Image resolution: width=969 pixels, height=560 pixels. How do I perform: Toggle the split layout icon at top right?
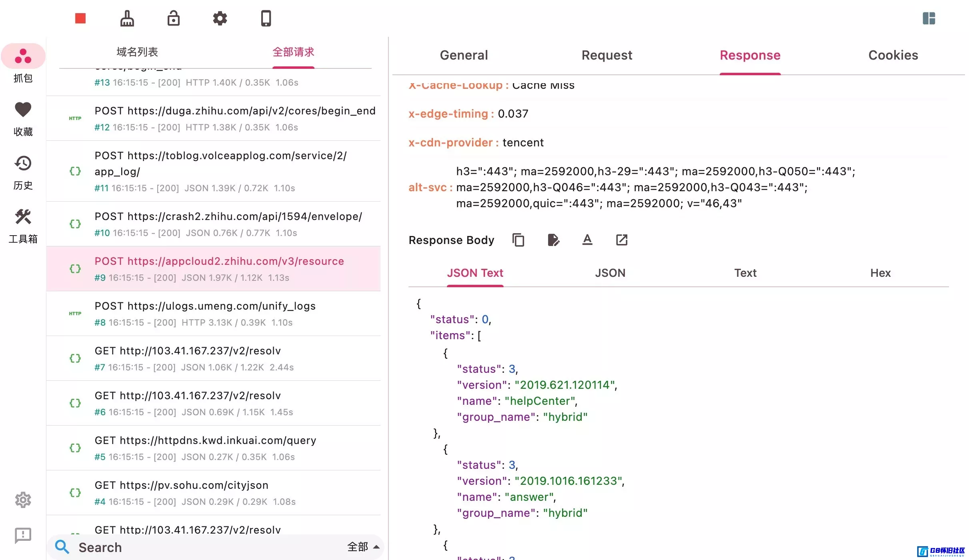(x=929, y=18)
